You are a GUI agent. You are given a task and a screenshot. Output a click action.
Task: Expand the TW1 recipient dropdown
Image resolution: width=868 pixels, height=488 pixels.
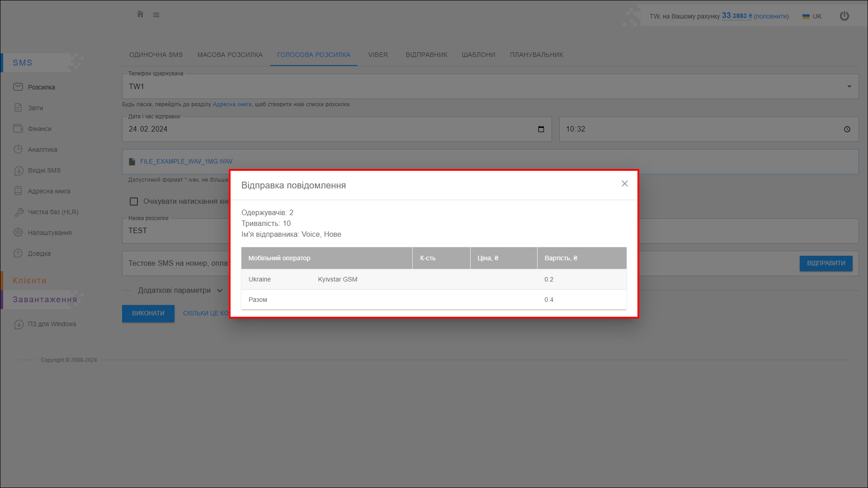point(849,86)
